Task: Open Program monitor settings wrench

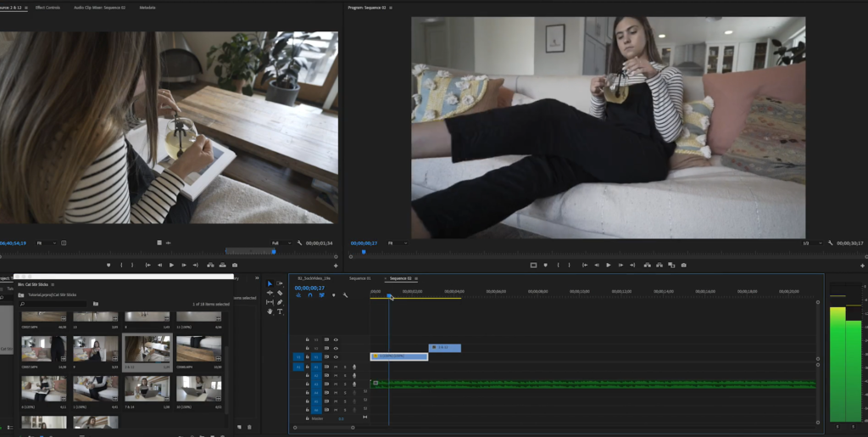Action: pyautogui.click(x=831, y=244)
